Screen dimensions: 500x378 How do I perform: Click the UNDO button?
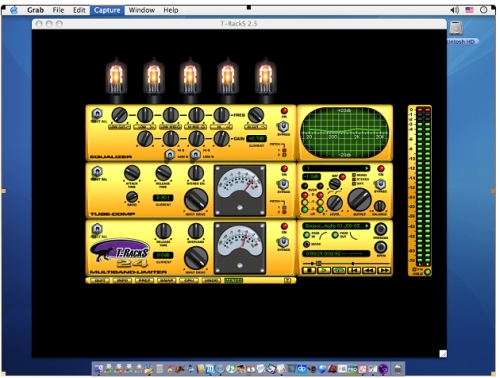click(211, 281)
